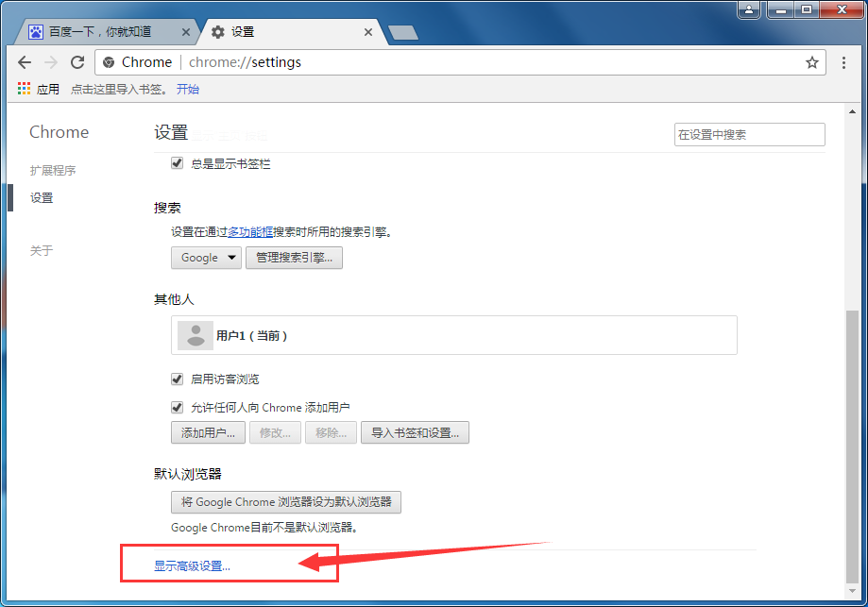
Task: Open the apps grid icon in bookmarks bar
Action: point(24,89)
